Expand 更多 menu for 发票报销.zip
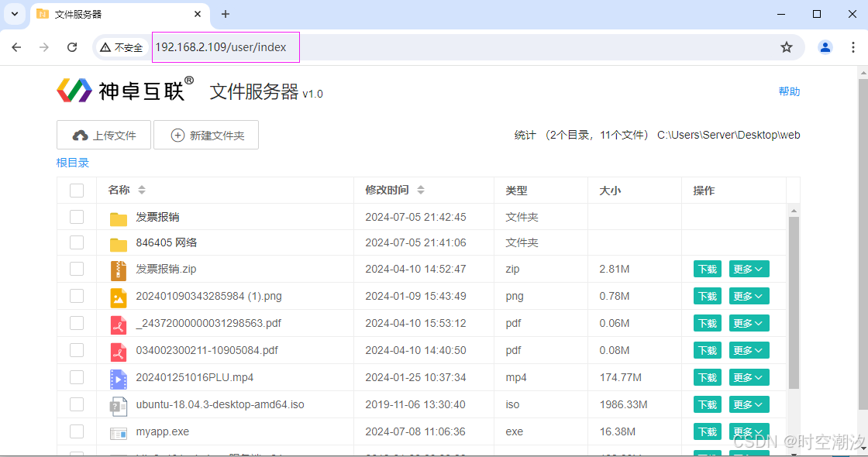Image resolution: width=868 pixels, height=457 pixels. tap(749, 269)
